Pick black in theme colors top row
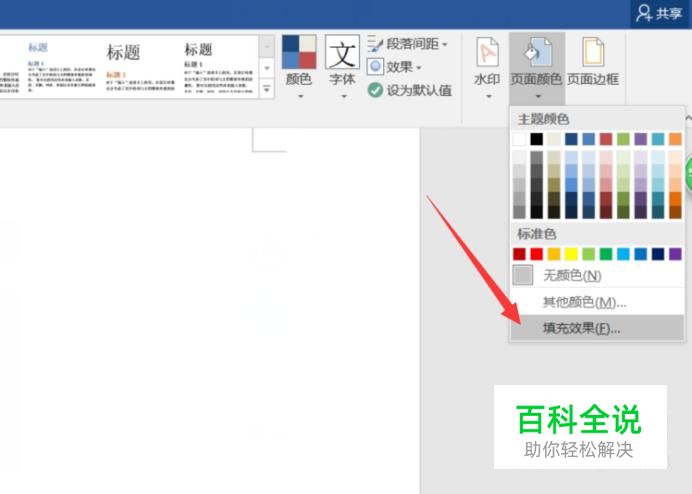692x494 pixels. (537, 140)
